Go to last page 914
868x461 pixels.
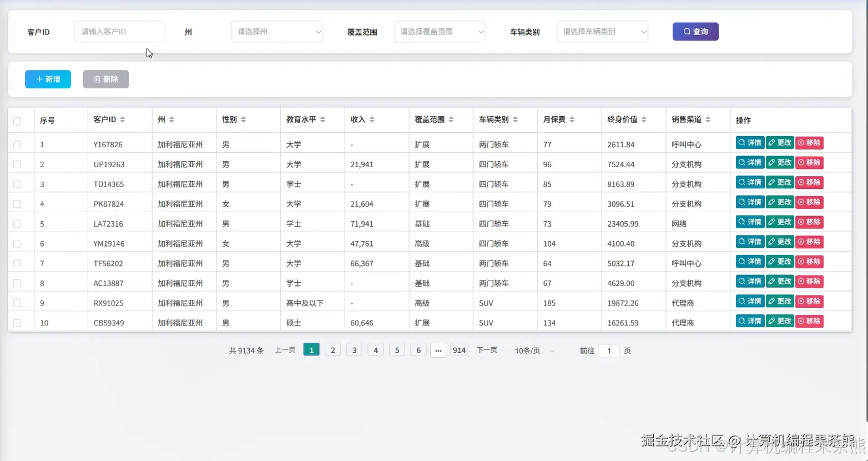459,350
